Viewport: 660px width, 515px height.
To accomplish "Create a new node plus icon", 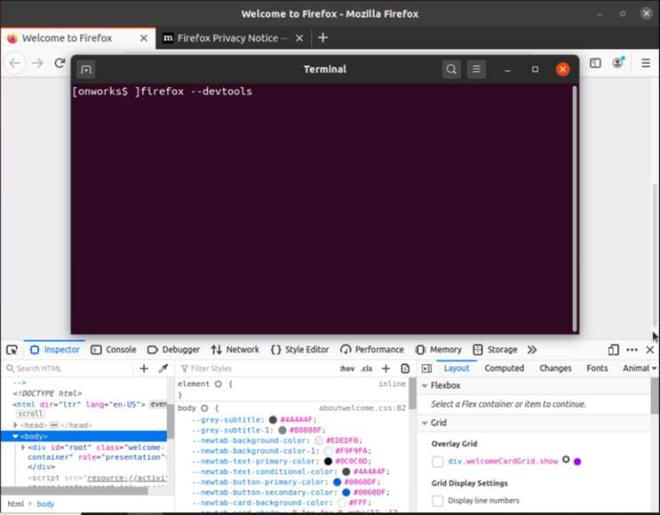I will point(144,369).
